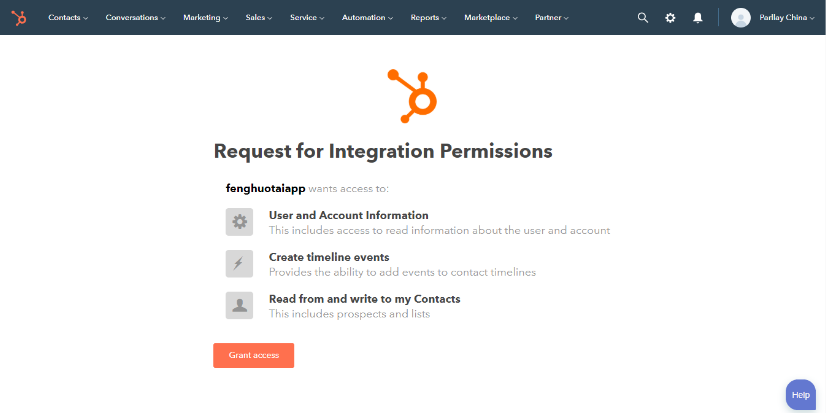This screenshot has width=826, height=413.
Task: Click the HubSpot sprocket logo in navbar
Action: pos(19,18)
